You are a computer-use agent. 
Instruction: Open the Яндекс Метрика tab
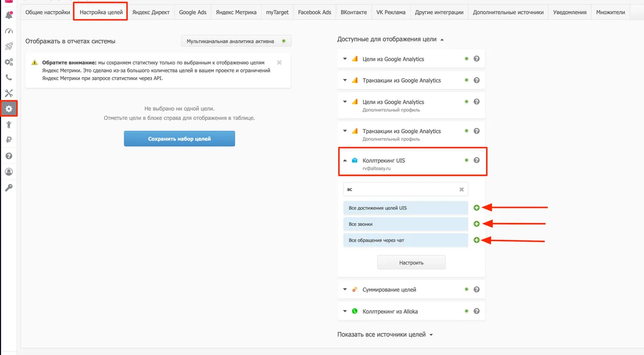(x=236, y=12)
